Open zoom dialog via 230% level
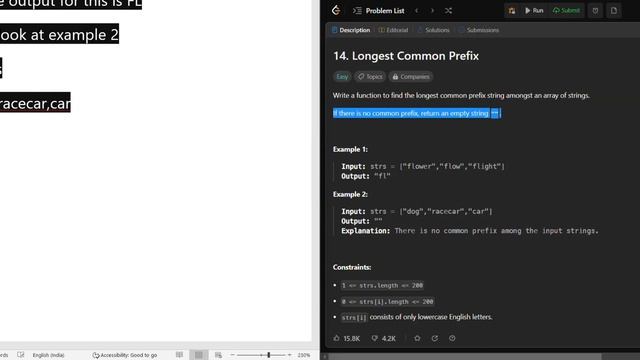Image resolution: width=640 pixels, height=360 pixels. tap(304, 355)
